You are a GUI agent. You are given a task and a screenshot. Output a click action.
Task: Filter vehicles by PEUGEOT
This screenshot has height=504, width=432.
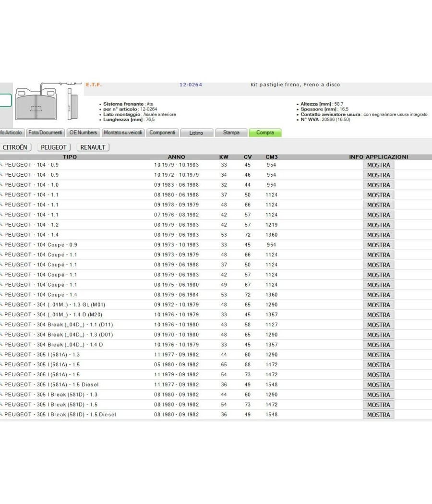point(54,147)
